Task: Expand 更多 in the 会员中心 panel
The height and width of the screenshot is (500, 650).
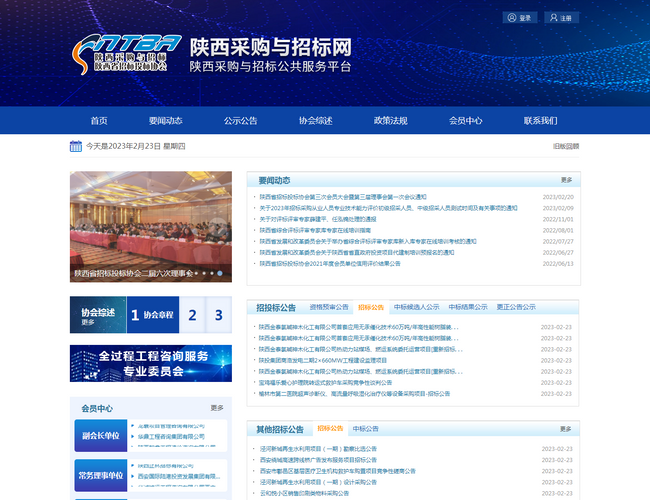Action: (217, 408)
